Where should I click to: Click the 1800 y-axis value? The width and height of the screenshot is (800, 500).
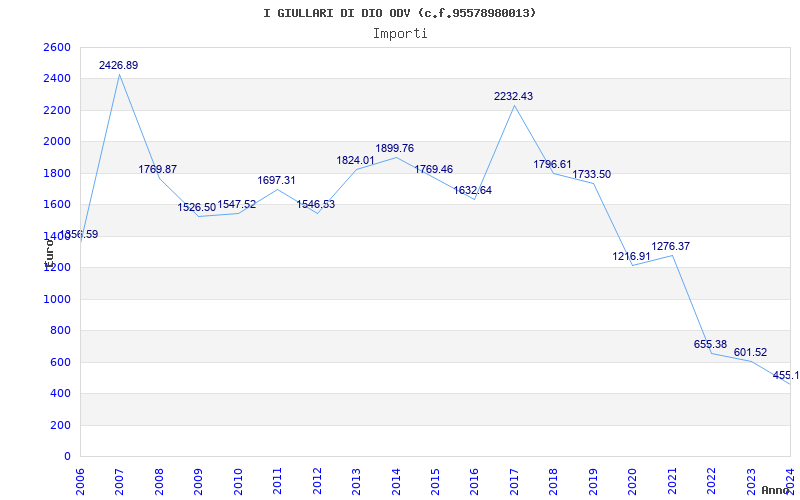(57, 173)
